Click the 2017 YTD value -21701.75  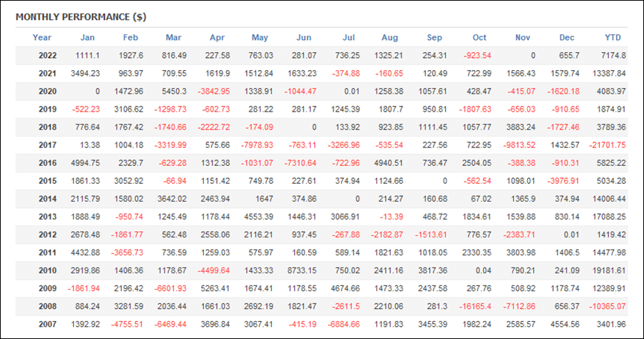click(607, 145)
